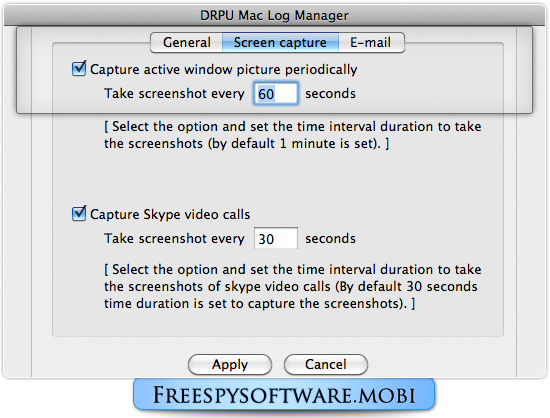Viewport: 550px width, 418px height.
Task: Click the hint text mentioning 1 minute default
Action: [x=293, y=135]
